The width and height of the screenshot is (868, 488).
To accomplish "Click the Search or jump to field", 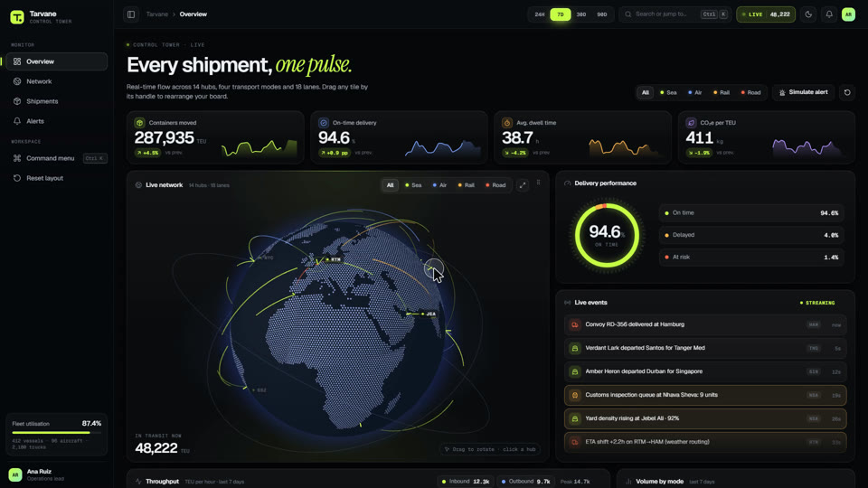I will (675, 14).
